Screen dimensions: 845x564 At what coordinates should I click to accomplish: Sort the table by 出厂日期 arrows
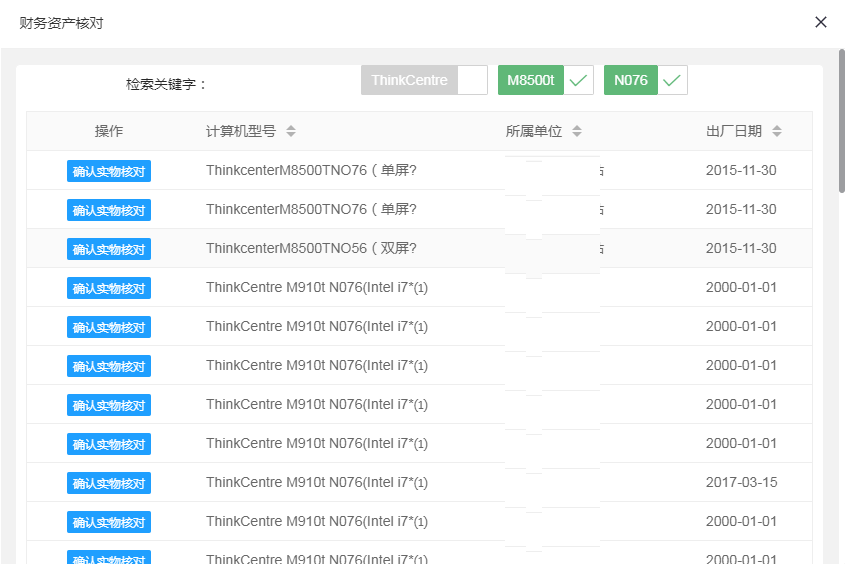coord(777,131)
